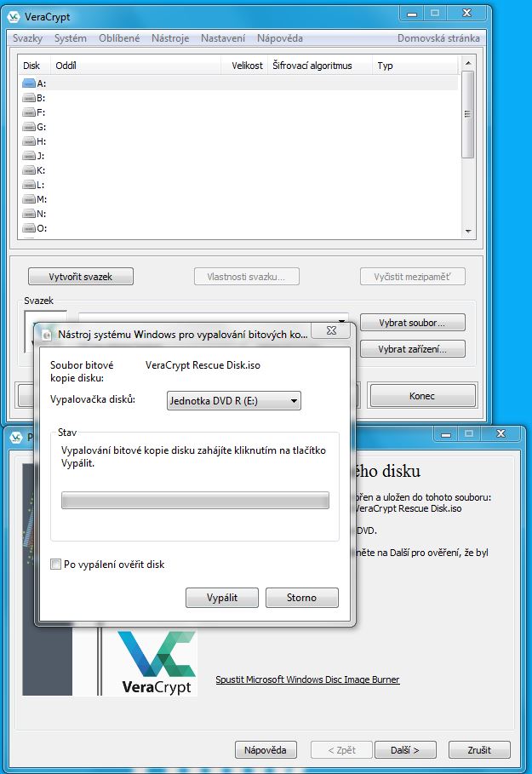Screen dimensions: 532x774
Task: Select drive L: icon in VeraCrypt list
Action: [x=29, y=185]
